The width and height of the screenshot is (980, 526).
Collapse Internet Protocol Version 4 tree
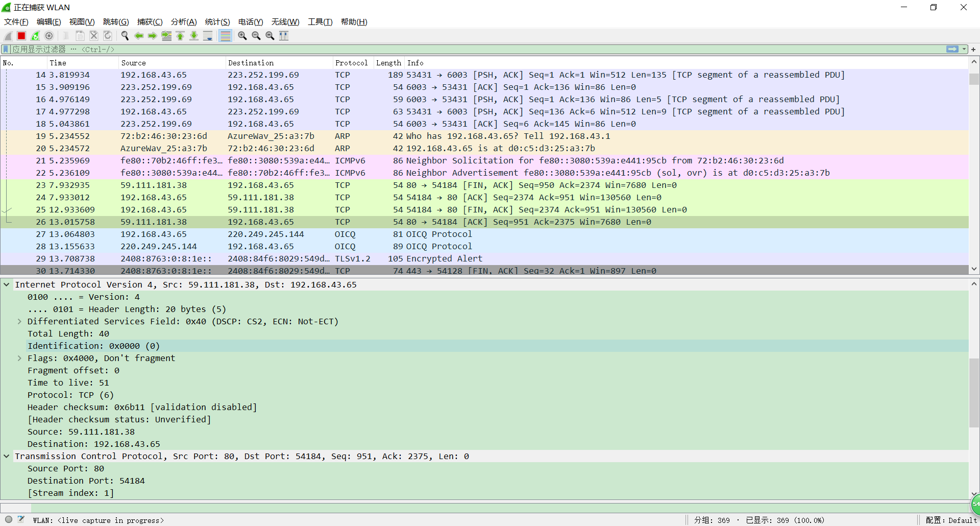pos(7,284)
